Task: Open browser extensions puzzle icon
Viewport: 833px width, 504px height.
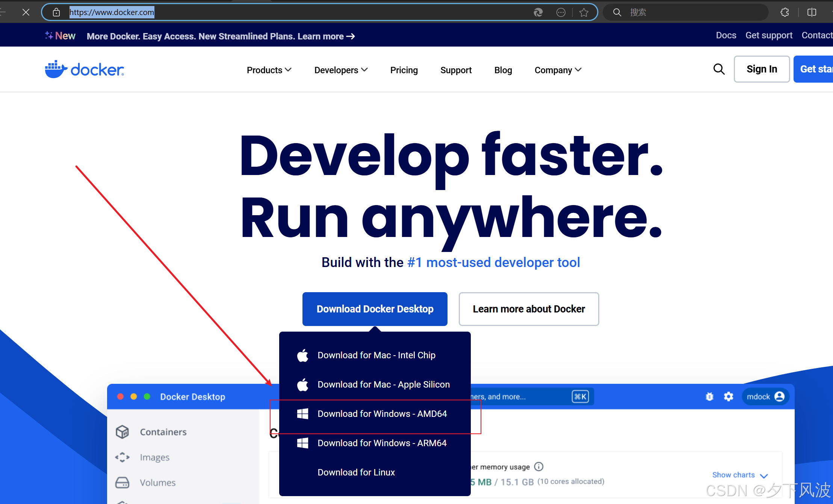Action: coord(785,12)
